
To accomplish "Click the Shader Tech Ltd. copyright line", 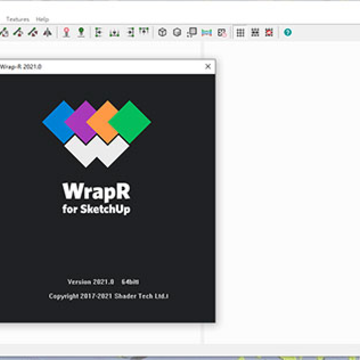I will (109, 296).
